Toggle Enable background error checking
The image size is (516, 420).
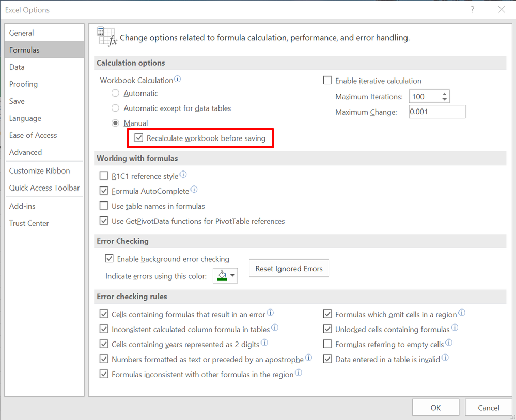[110, 259]
